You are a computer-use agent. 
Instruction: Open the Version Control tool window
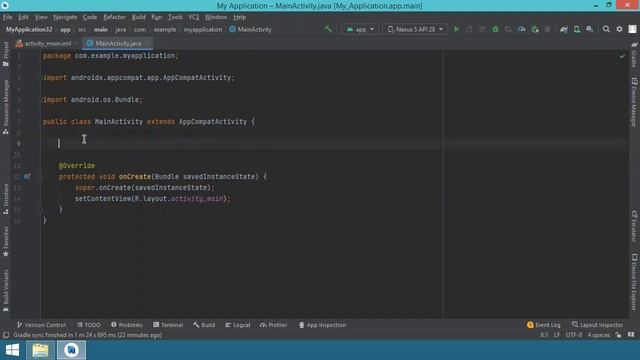pyautogui.click(x=41, y=325)
